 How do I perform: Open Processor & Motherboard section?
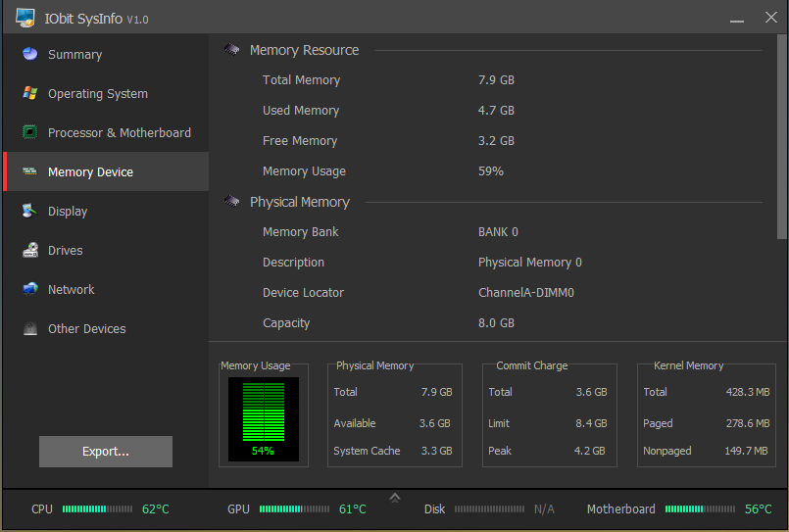(x=106, y=132)
